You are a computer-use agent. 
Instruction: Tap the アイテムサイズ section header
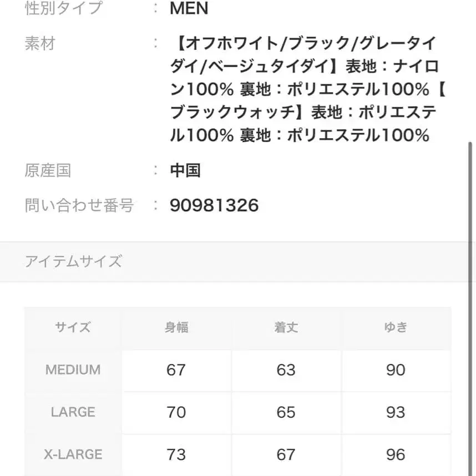click(73, 261)
